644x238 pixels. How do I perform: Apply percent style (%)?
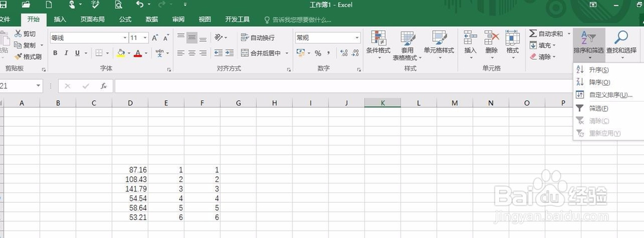[318, 53]
